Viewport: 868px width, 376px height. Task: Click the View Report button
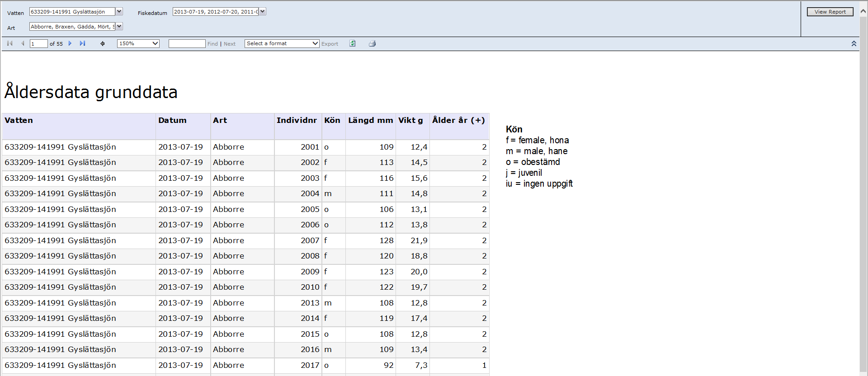(x=830, y=12)
